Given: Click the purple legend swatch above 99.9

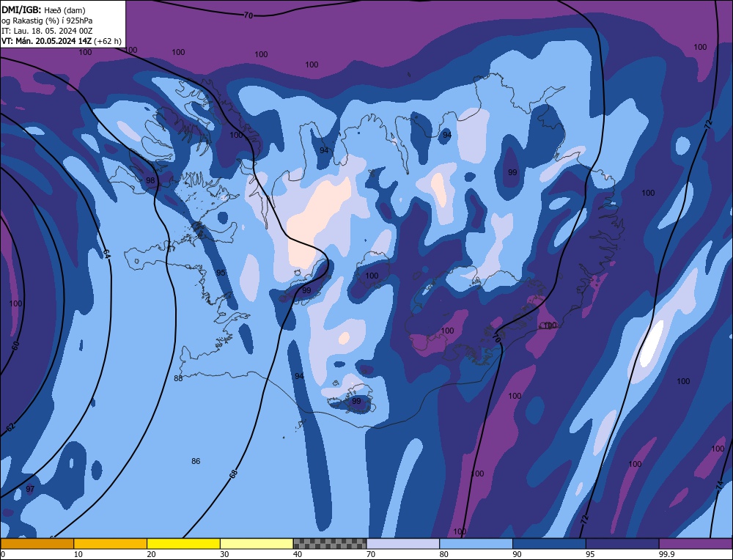Looking at the screenshot, I should tap(696, 544).
